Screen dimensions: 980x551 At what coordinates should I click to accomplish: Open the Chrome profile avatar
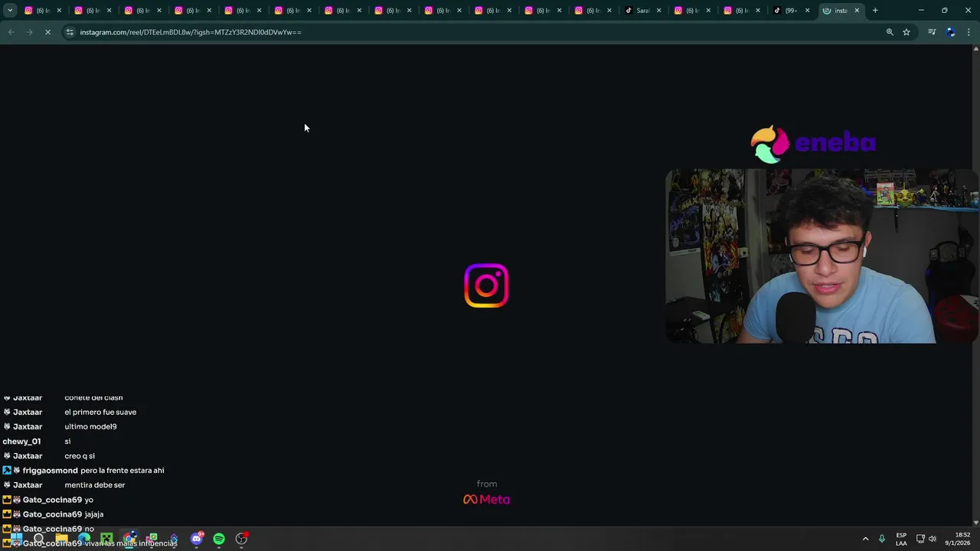click(951, 32)
